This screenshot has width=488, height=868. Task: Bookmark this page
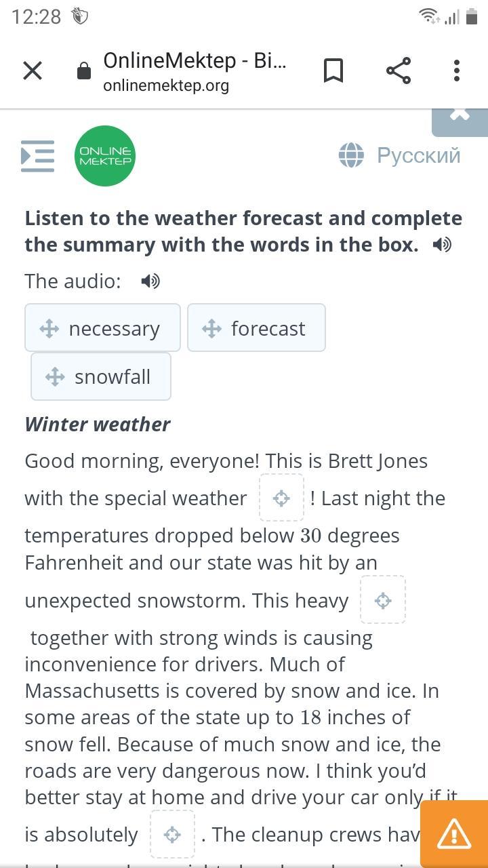(333, 71)
